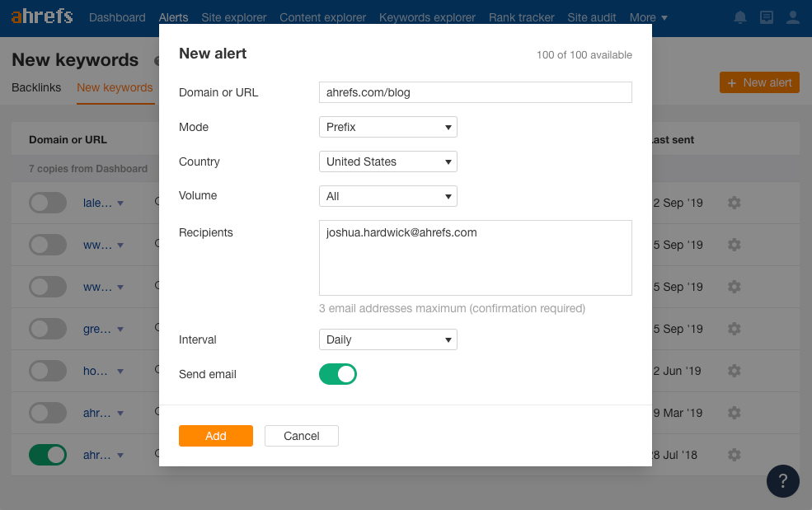Screen dimensions: 812x510
Task: Open Alerts in the top navigation
Action: pos(173,17)
